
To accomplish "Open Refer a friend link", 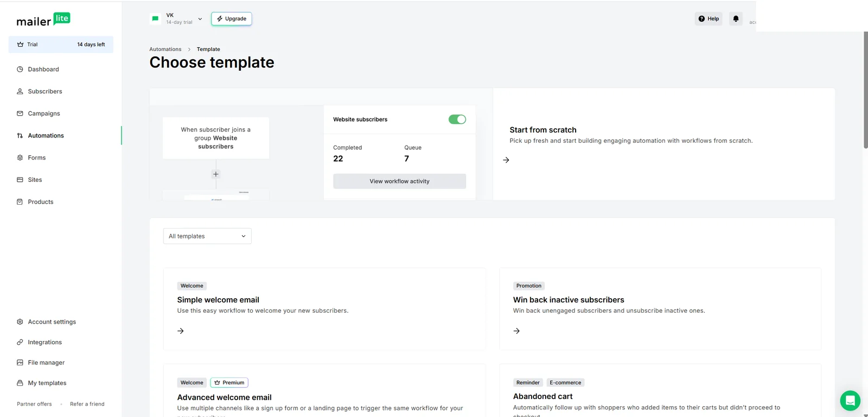I will point(87,404).
